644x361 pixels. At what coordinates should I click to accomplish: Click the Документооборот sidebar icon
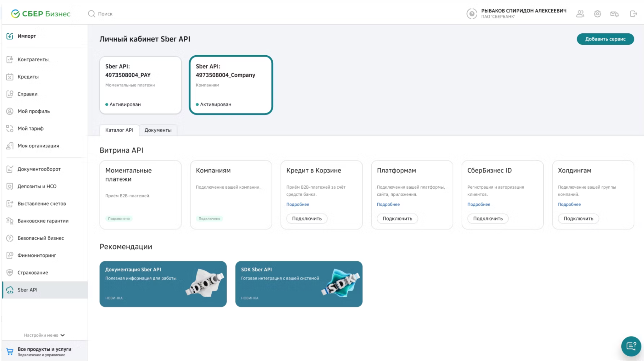click(10, 169)
